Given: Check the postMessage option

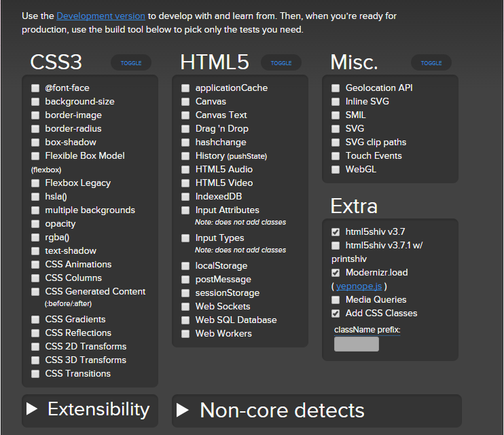Looking at the screenshot, I should pos(185,280).
